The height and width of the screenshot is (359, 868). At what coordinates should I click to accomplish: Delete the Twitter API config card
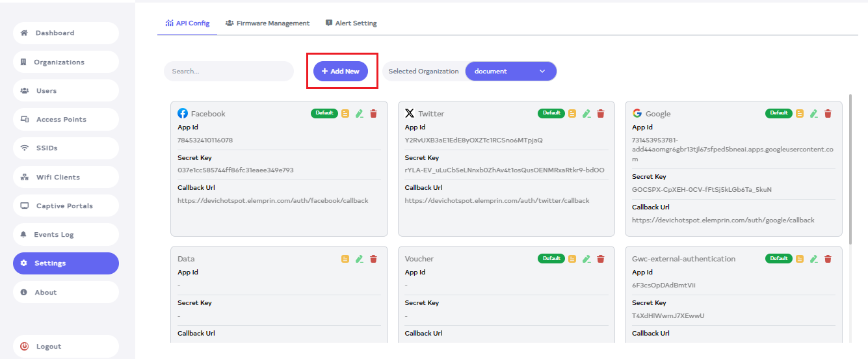(x=601, y=114)
